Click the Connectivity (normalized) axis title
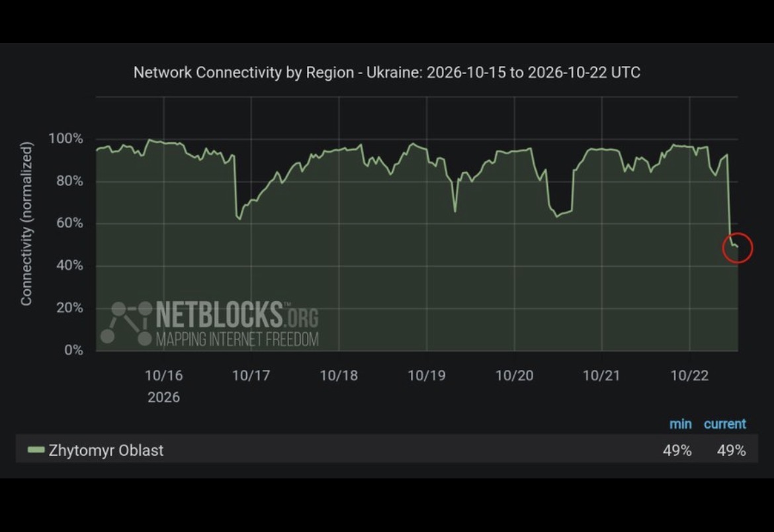774x532 pixels. (x=26, y=224)
